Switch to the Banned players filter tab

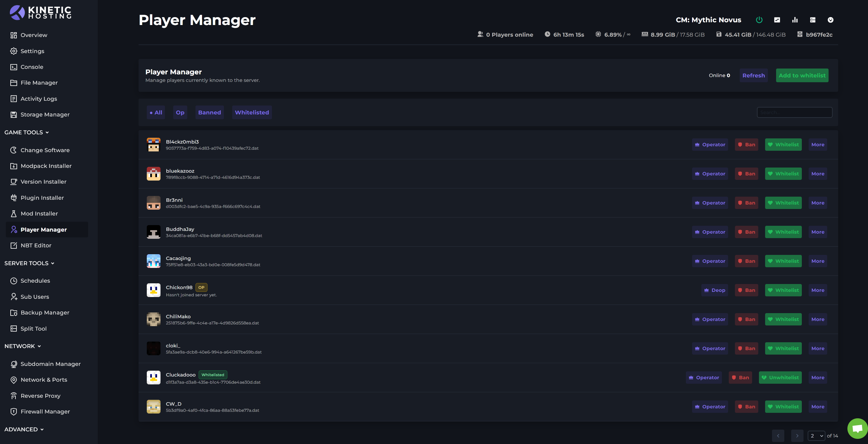pyautogui.click(x=210, y=112)
